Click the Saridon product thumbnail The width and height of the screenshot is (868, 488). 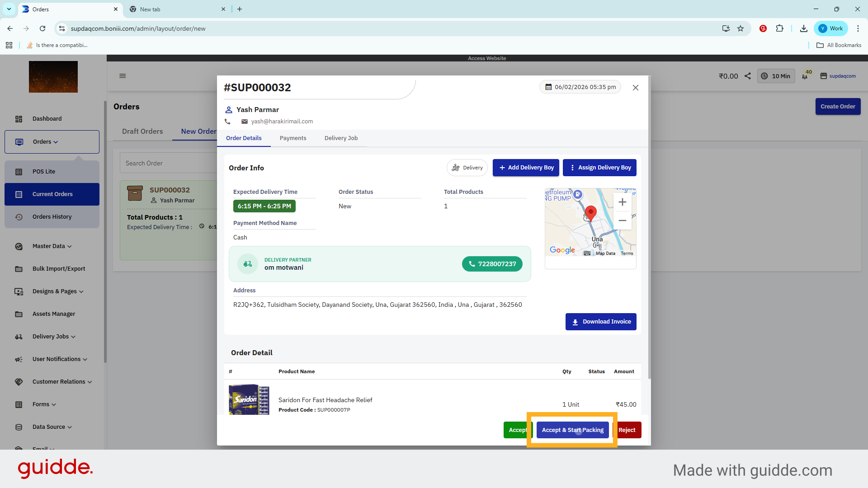249,399
